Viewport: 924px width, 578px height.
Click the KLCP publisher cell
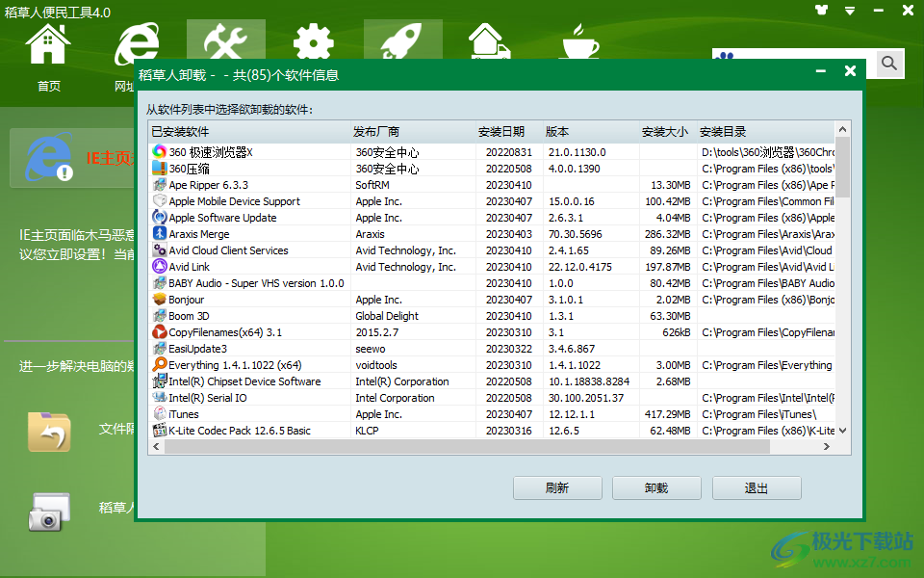click(367, 431)
